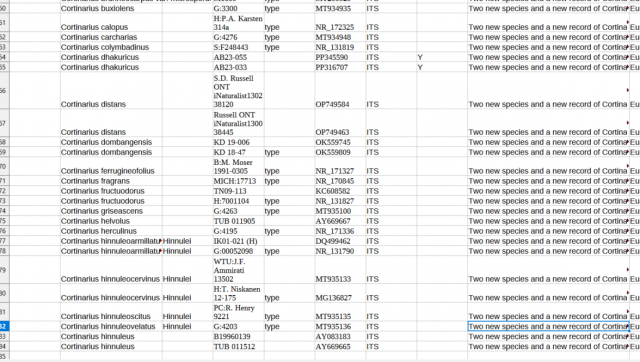640x362 pixels.
Task: Select the Hinnulei cell beside hinnuleoscitus
Action: (x=187, y=312)
